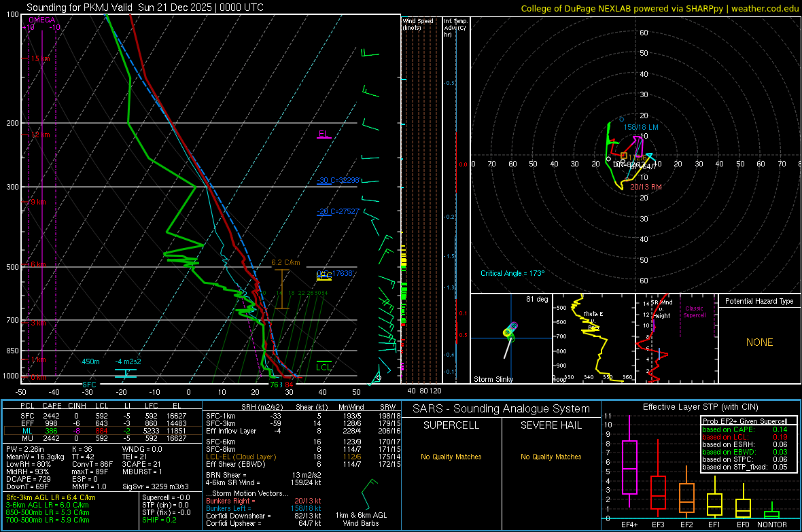
Task: Click the 'Sfc-3km AGL LR = 6.4 C/km' line
Action: tap(51, 497)
